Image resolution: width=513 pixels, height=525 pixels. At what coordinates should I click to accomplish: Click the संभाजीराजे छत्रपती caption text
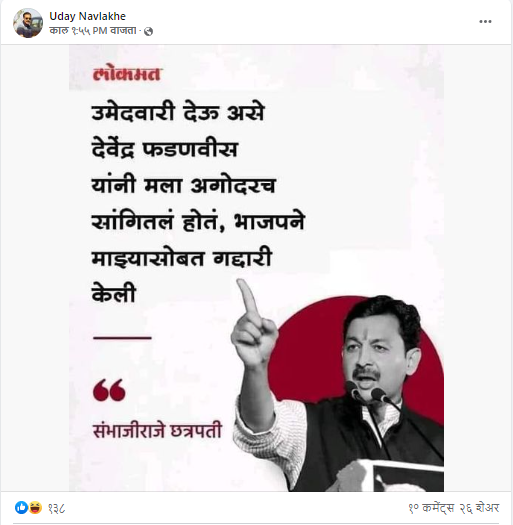point(157,431)
